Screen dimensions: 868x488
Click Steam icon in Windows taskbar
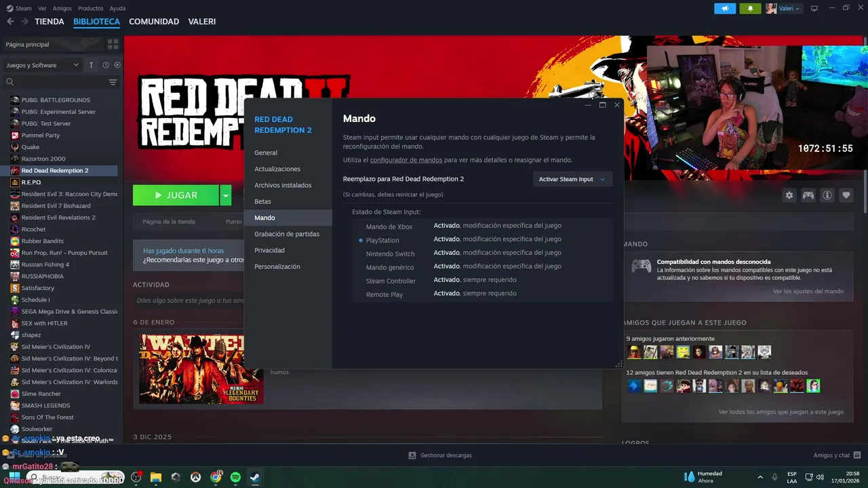[x=255, y=477]
